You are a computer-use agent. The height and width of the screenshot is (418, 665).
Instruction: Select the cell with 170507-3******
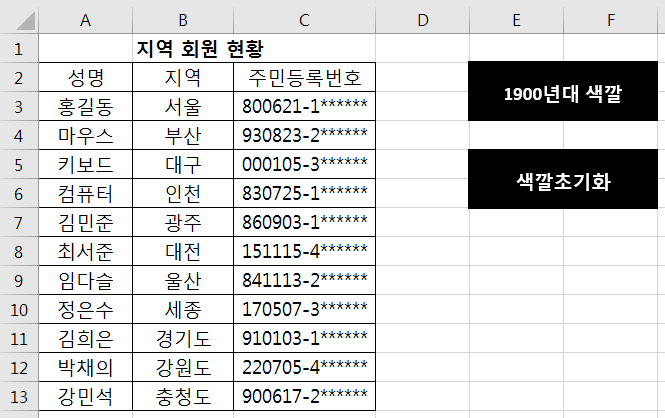pyautogui.click(x=305, y=309)
